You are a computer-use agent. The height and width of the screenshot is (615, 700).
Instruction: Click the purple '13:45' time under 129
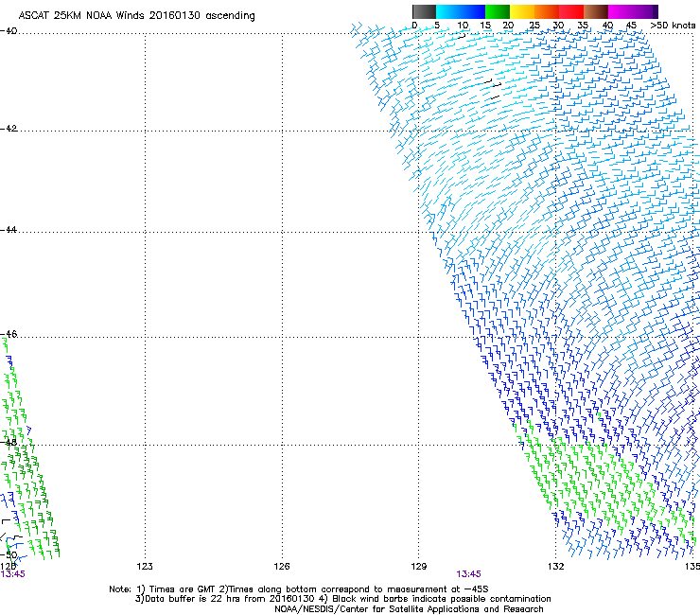click(469, 574)
